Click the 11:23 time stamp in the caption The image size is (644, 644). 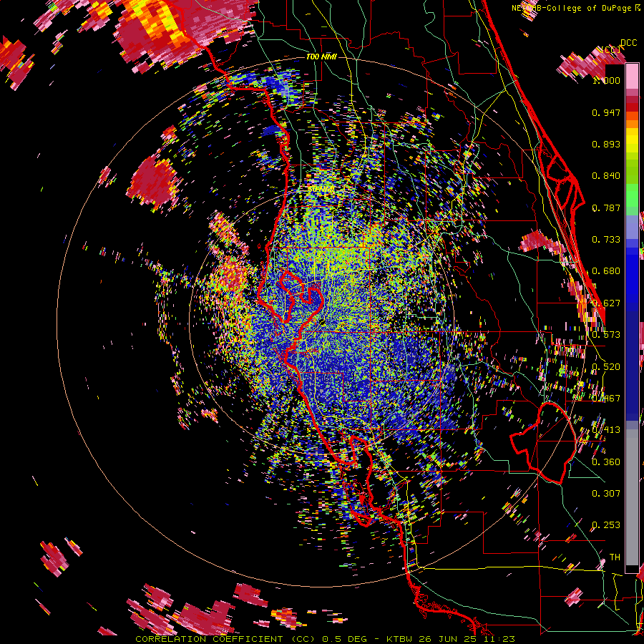click(499, 639)
